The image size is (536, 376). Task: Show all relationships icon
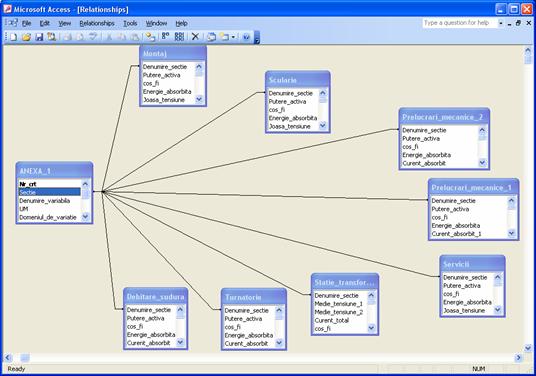[179, 37]
